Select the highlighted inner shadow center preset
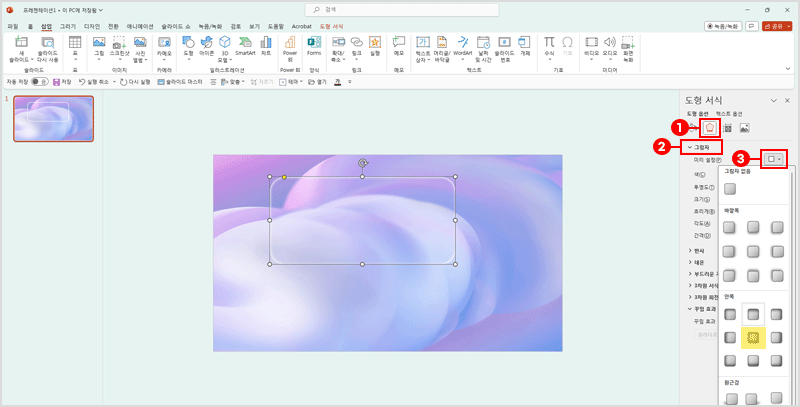The height and width of the screenshot is (407, 800). coord(754,337)
